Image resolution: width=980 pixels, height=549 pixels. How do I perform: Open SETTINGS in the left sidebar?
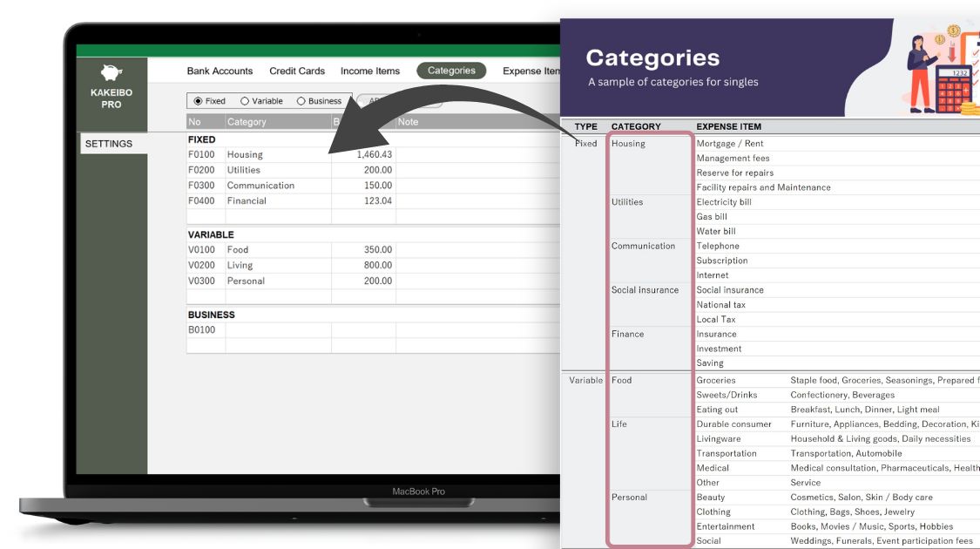click(110, 144)
